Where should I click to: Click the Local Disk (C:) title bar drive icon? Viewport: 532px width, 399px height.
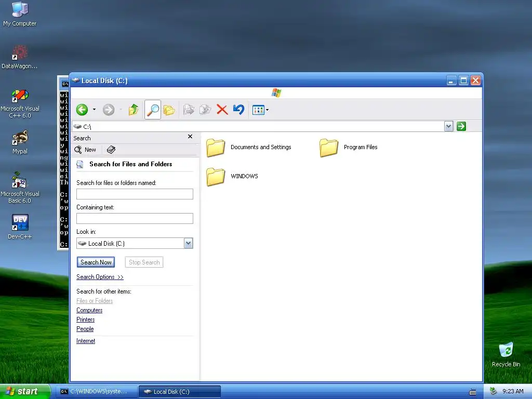(x=76, y=81)
